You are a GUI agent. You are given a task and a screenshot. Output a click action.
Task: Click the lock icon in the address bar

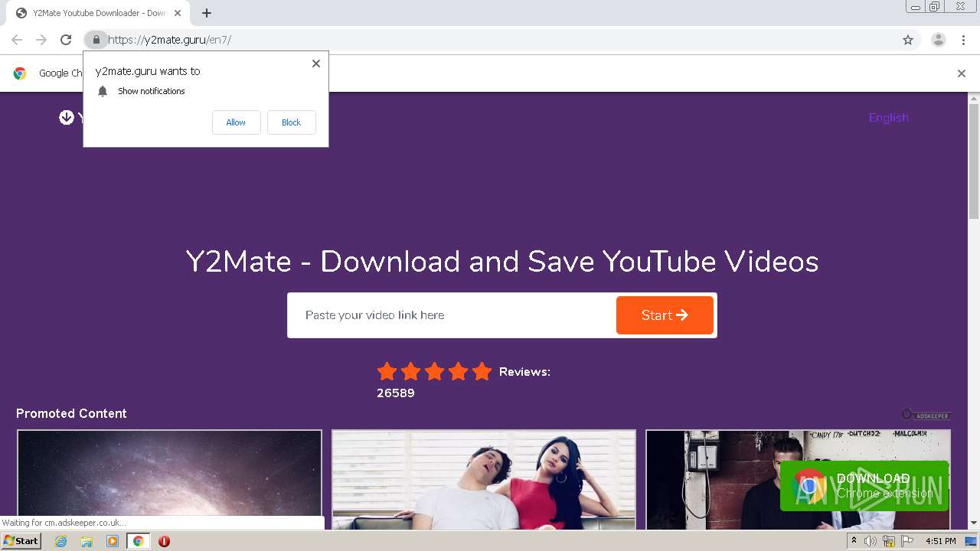(x=96, y=40)
